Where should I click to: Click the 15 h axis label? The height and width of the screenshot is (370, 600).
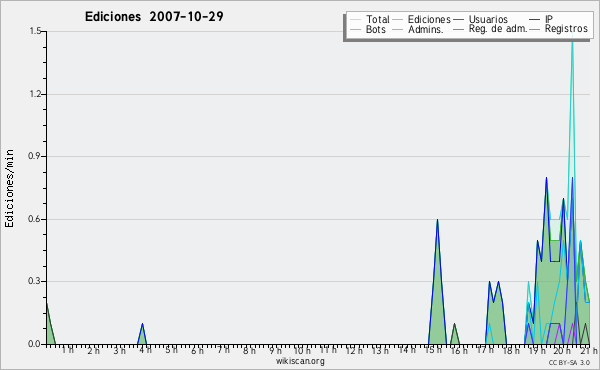click(x=433, y=350)
